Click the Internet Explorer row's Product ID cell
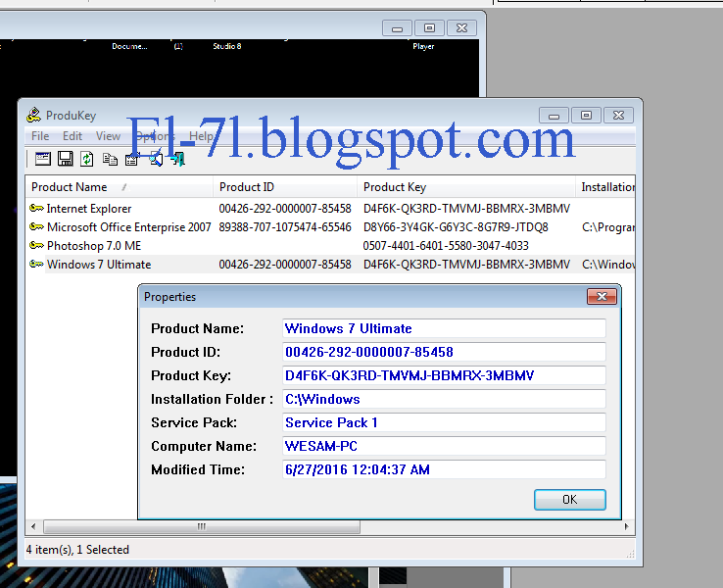 (285, 209)
